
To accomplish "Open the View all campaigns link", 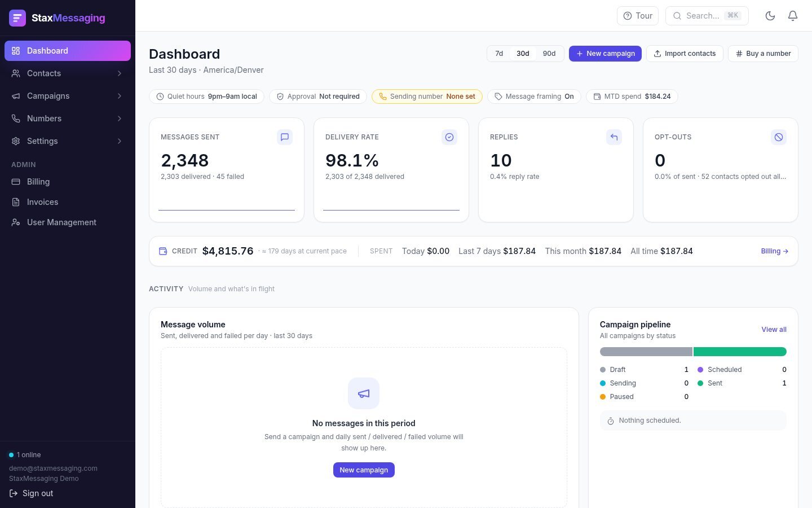I will 774,330.
